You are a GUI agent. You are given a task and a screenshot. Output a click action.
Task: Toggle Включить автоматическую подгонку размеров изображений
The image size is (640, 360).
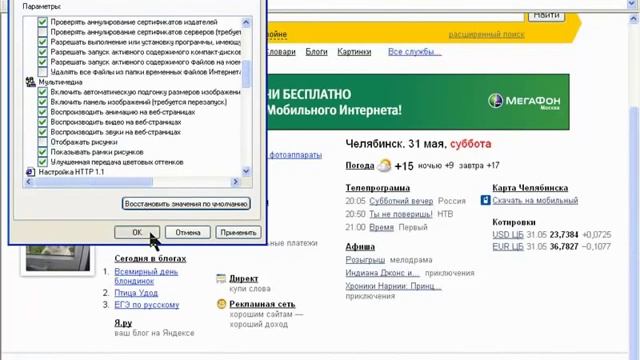coord(42,92)
